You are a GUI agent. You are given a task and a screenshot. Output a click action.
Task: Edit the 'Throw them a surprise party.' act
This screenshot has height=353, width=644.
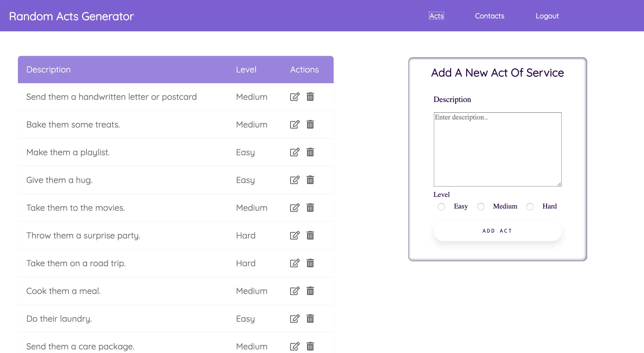[295, 235]
